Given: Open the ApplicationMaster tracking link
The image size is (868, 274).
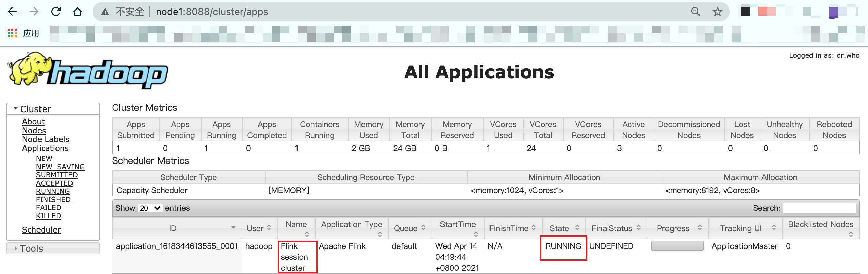Looking at the screenshot, I should [745, 246].
